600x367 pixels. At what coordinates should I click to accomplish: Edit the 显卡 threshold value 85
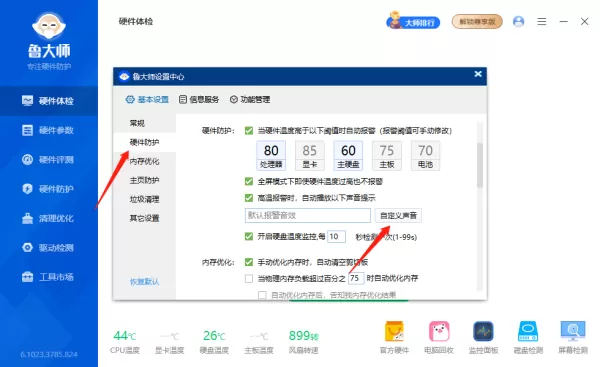[310, 151]
